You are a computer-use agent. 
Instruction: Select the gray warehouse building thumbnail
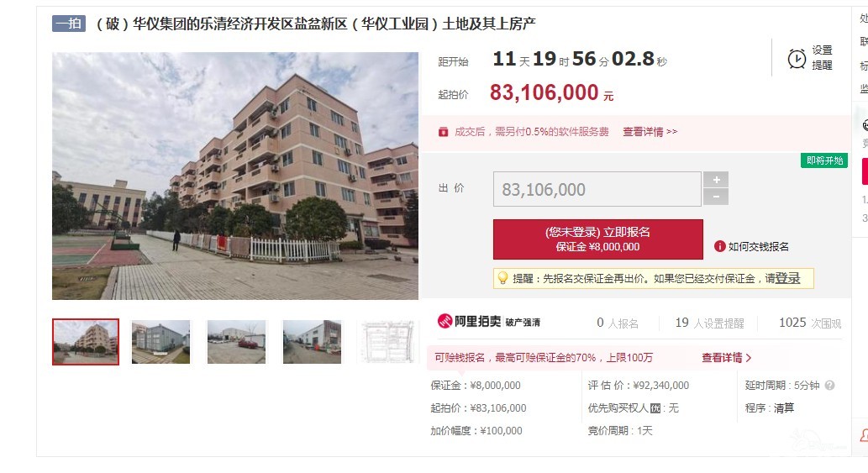click(160, 342)
